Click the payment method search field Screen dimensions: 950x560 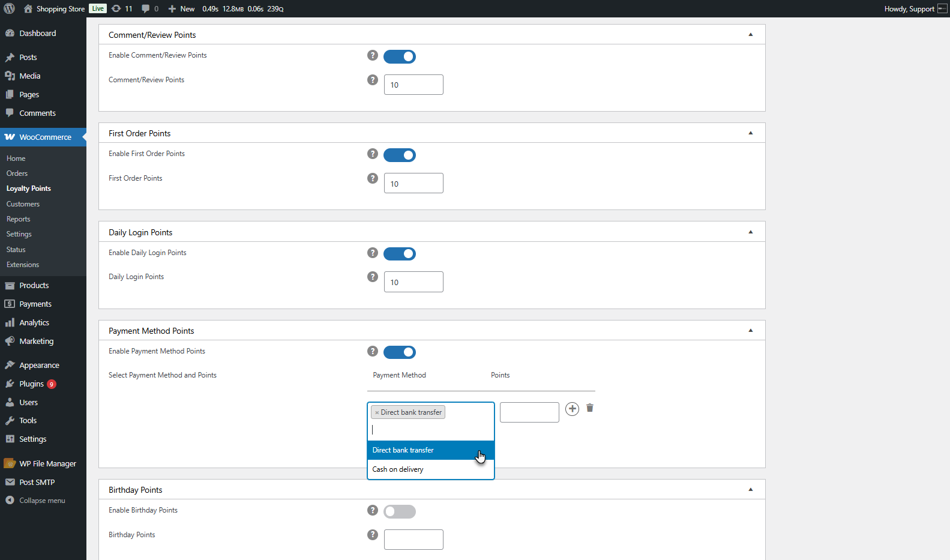click(x=431, y=430)
